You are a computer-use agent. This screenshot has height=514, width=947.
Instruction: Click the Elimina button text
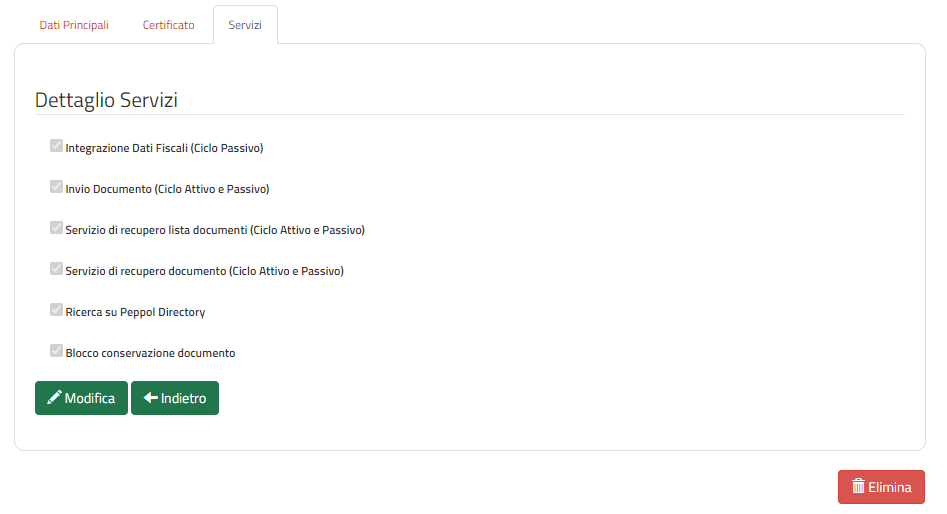890,487
